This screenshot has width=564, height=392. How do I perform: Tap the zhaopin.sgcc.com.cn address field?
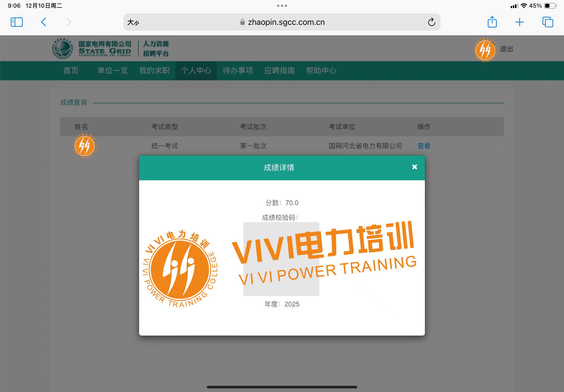282,22
